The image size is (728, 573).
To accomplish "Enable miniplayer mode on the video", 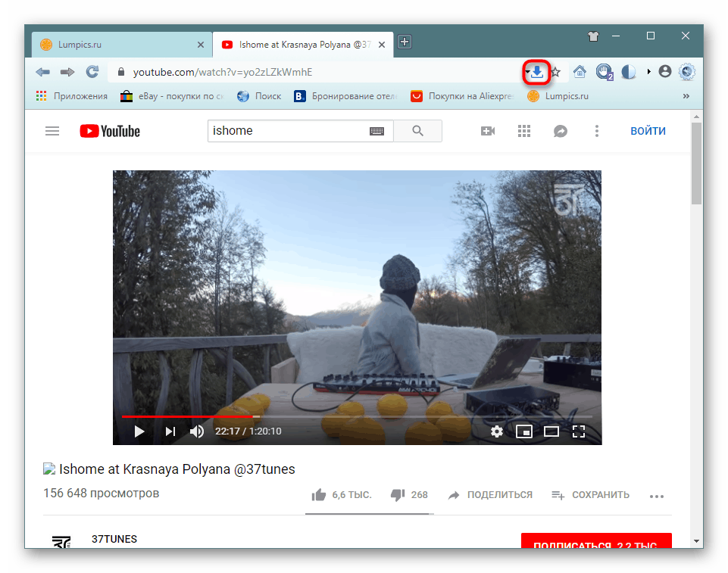I will [524, 431].
